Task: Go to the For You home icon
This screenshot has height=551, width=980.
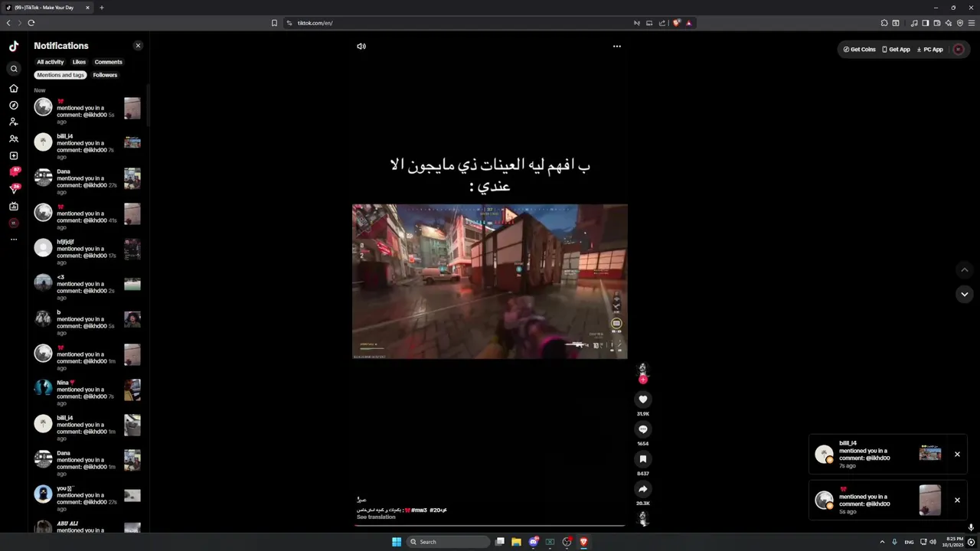Action: (14, 88)
